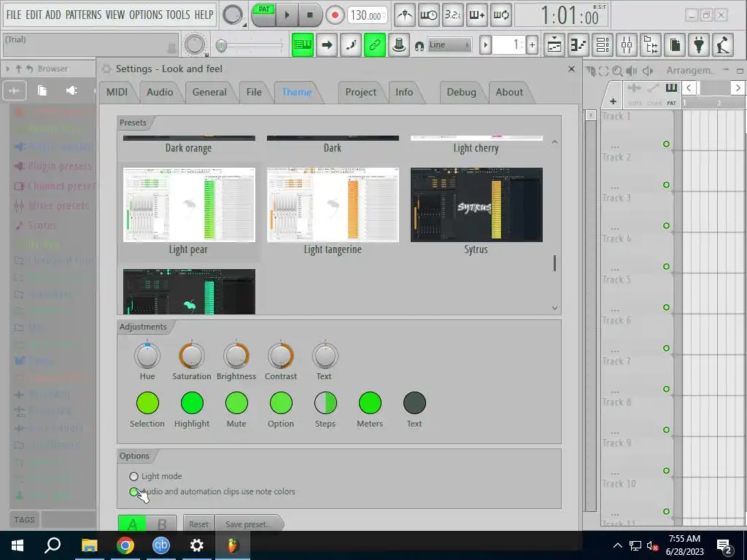Mute Track 1 green toggle in Playlist
This screenshot has width=747, height=560.
tap(666, 144)
